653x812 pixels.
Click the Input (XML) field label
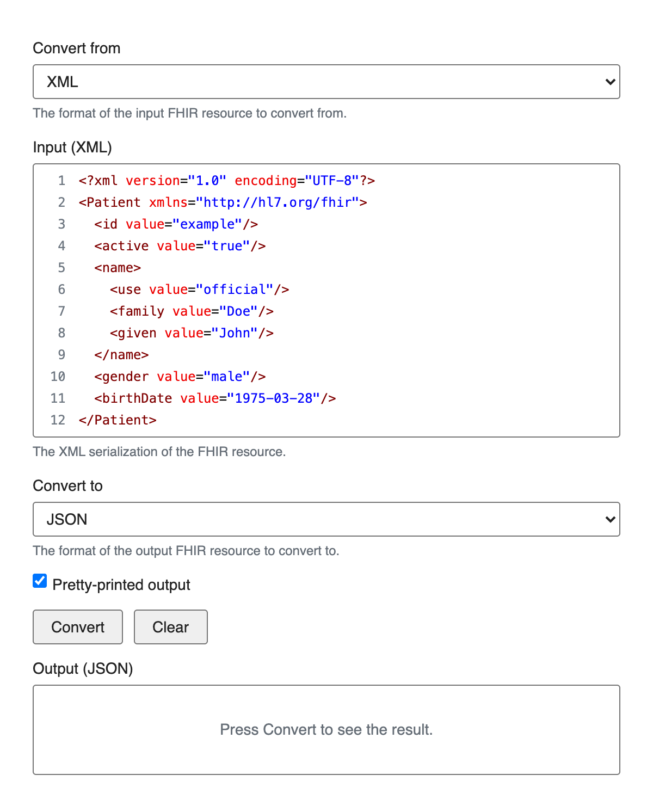[x=72, y=147]
